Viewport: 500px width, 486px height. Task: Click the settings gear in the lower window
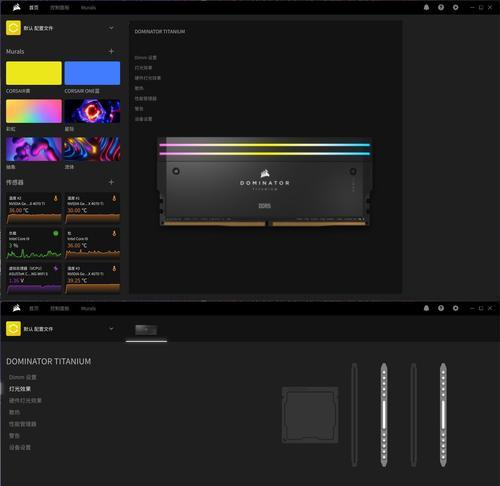(455, 308)
